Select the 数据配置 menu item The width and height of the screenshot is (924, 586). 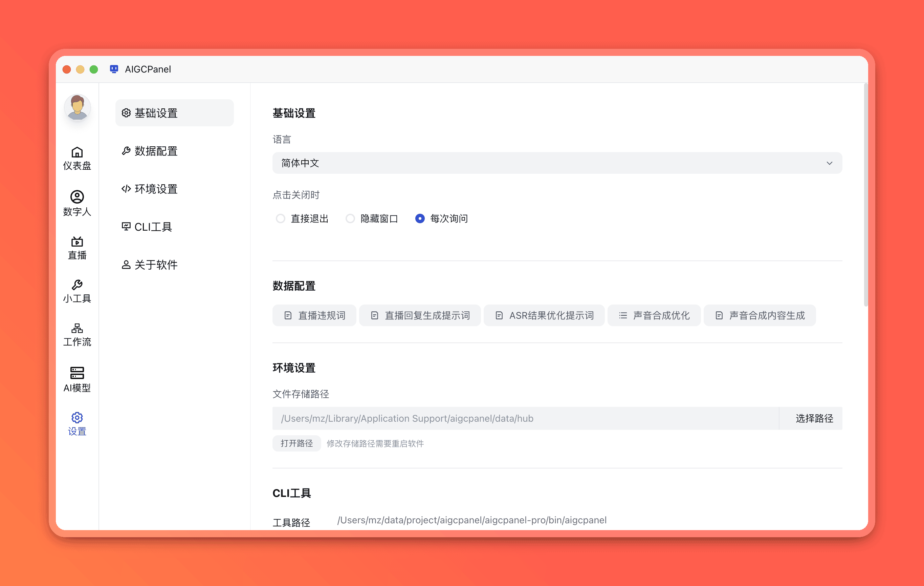tap(174, 151)
